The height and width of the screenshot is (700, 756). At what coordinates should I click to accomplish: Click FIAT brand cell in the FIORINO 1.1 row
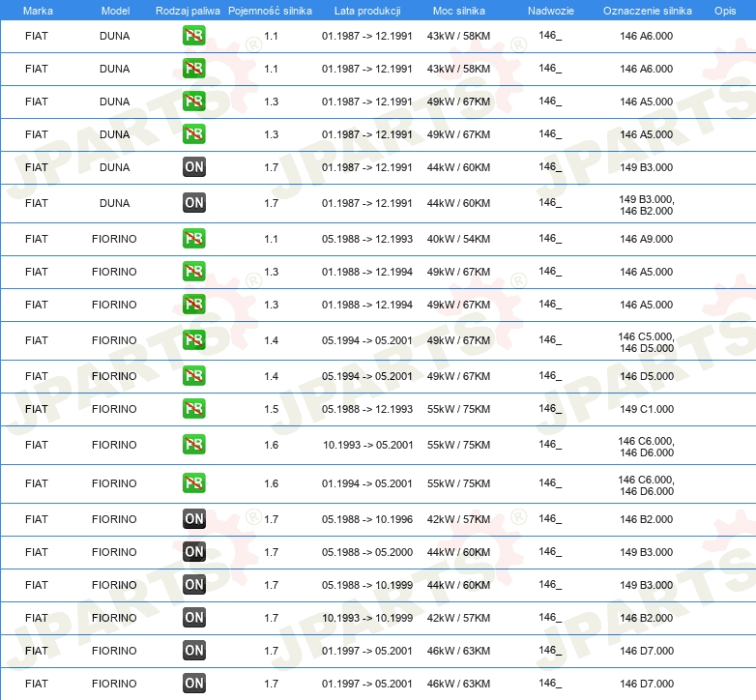pos(37,239)
